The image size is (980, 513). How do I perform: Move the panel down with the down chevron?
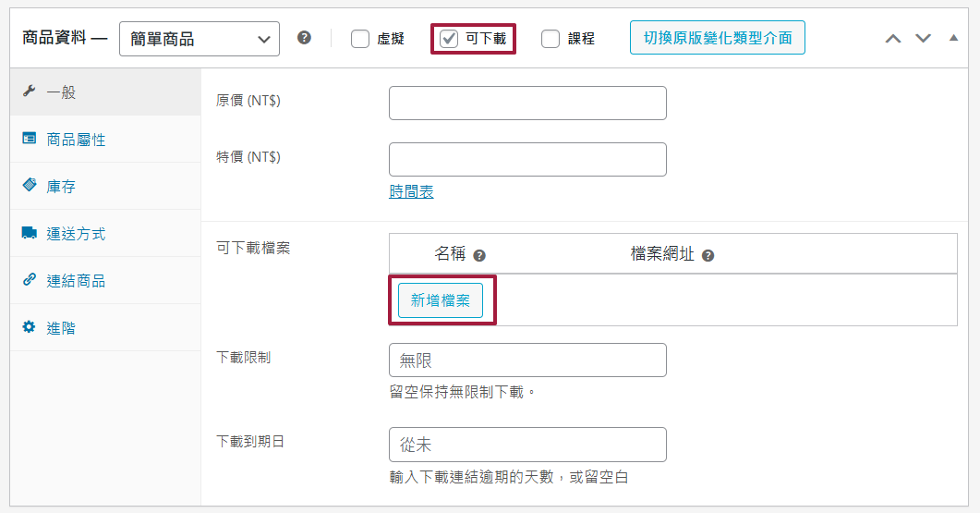(923, 39)
